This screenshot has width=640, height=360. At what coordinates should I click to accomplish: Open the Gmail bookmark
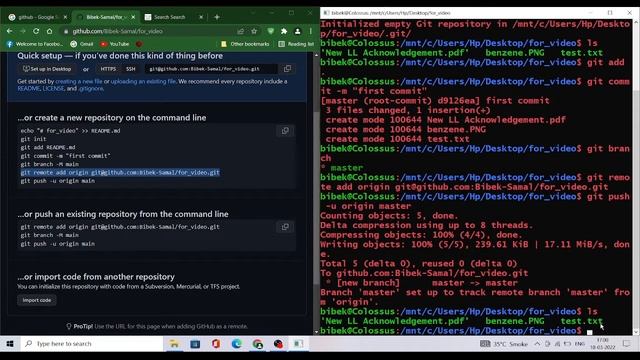(82, 44)
